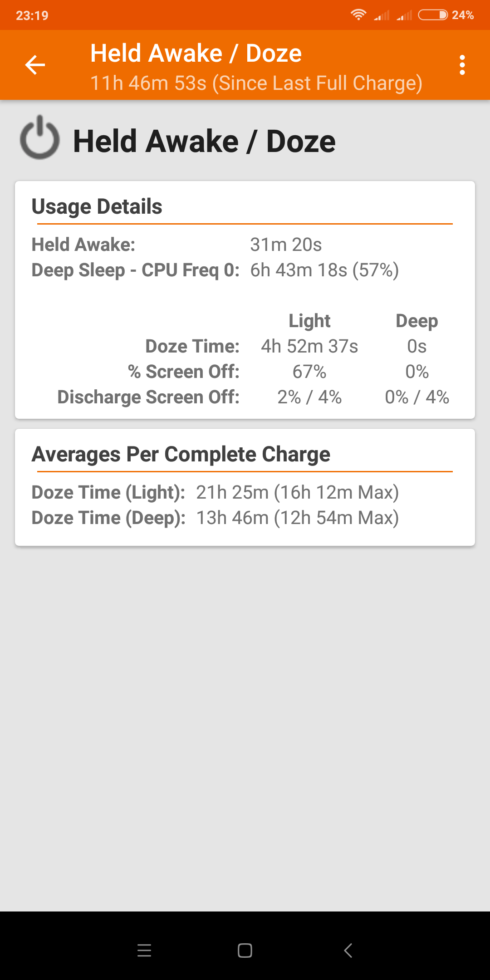Open the three-dot overflow menu
This screenshot has height=980, width=490.
[462, 65]
